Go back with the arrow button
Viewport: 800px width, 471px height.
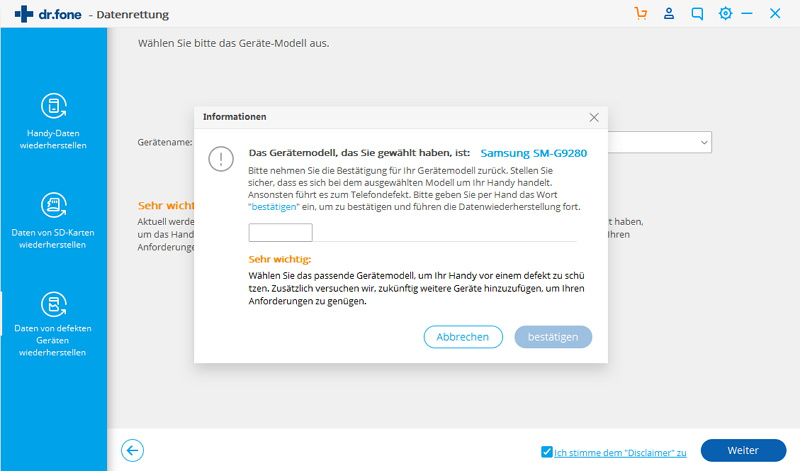click(x=132, y=451)
